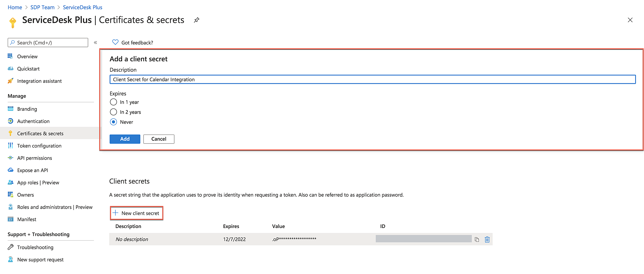Click the Integration assistant rocket icon
Image resolution: width=644 pixels, height=274 pixels.
point(10,81)
